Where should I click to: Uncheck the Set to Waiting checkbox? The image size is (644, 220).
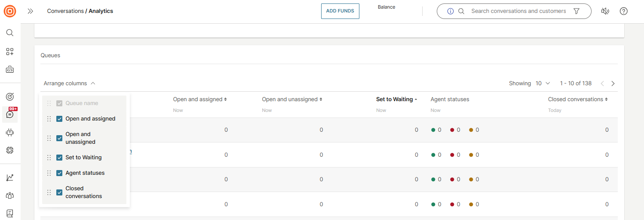(x=60, y=158)
